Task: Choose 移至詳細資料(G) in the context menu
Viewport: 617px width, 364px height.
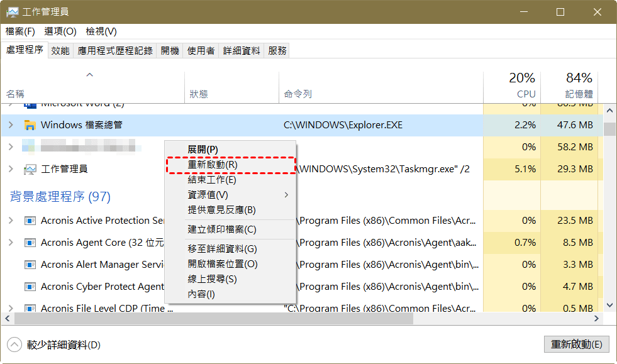Action: (230, 249)
